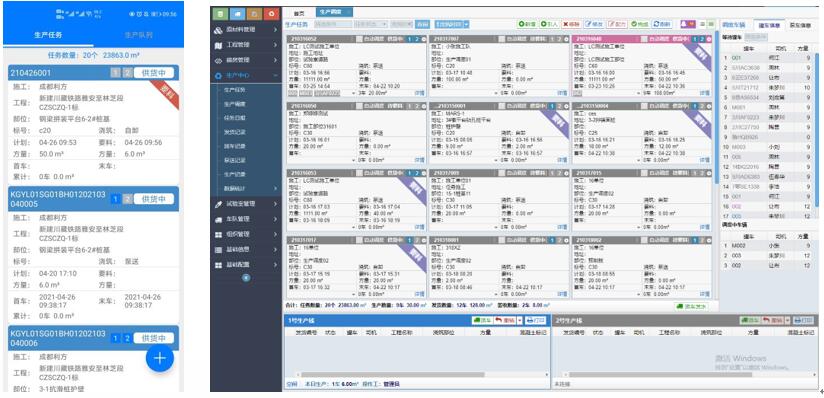Image resolution: width=824 pixels, height=398 pixels.
Task: Toggle auto-dispatch checkbox on task 210317007
Action: coord(502,39)
